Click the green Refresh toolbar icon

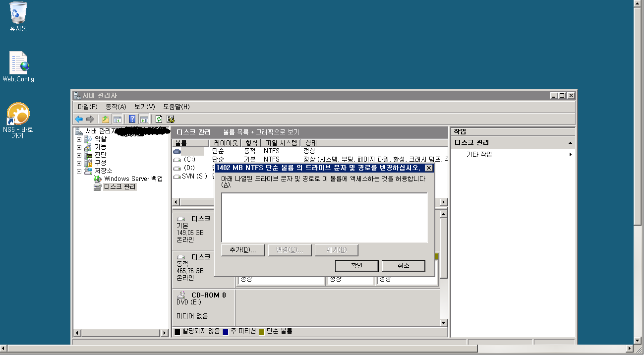point(159,119)
